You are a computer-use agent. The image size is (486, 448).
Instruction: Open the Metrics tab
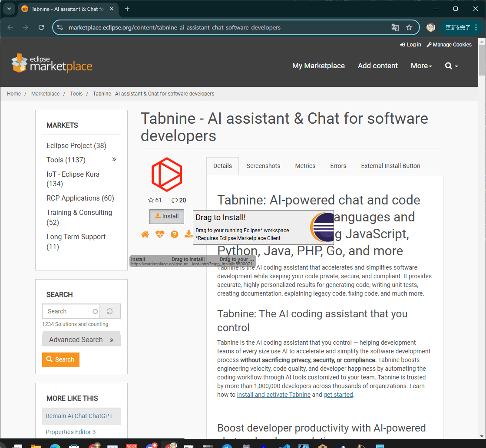(x=305, y=166)
